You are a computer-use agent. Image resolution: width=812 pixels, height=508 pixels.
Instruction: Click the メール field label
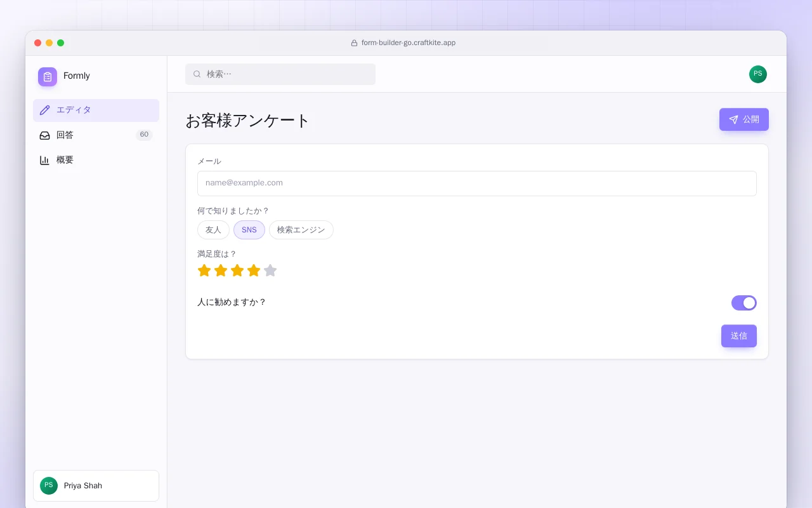tap(209, 161)
